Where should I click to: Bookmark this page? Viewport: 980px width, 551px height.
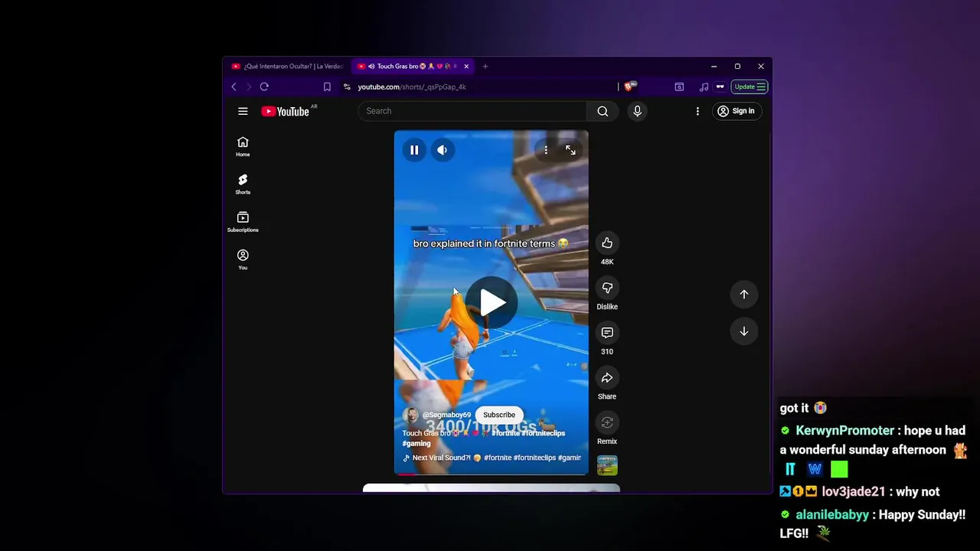pyautogui.click(x=327, y=87)
